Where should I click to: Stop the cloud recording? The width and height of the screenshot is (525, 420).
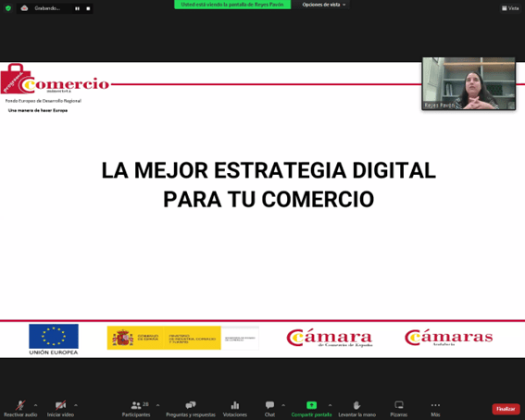[88, 8]
